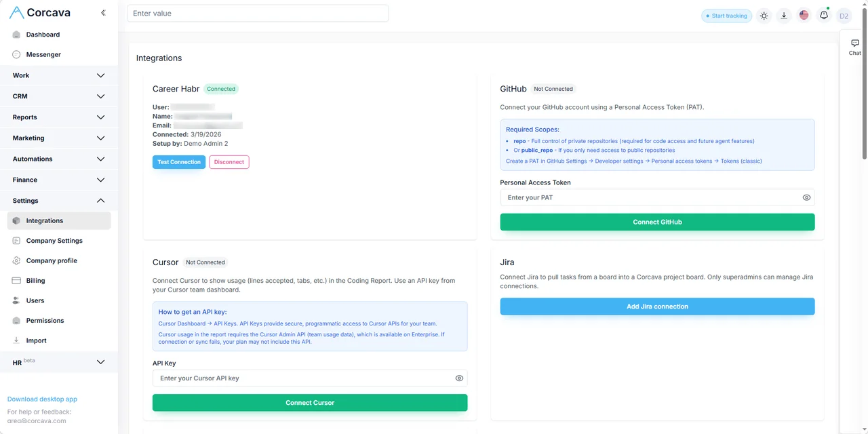Show the GitHub PAT with eye icon
Screen dimensions: 868x434
[806, 198]
